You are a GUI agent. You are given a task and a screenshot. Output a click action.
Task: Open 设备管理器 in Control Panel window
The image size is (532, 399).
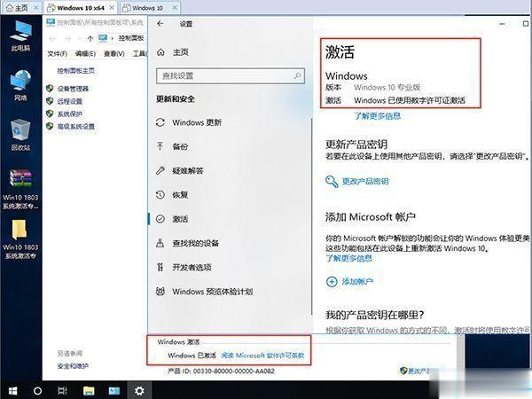pyautogui.click(x=73, y=89)
